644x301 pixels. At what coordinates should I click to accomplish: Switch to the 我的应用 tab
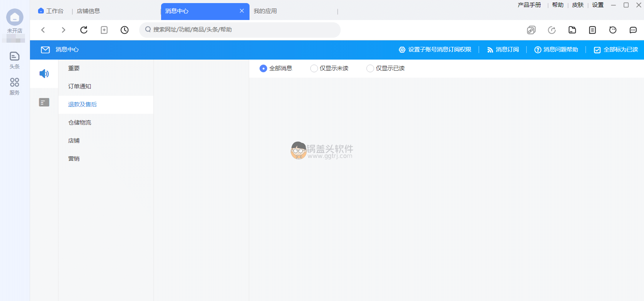(x=265, y=11)
